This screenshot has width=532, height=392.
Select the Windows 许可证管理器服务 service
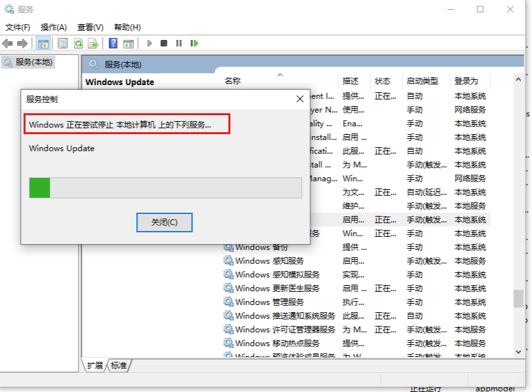click(279, 330)
